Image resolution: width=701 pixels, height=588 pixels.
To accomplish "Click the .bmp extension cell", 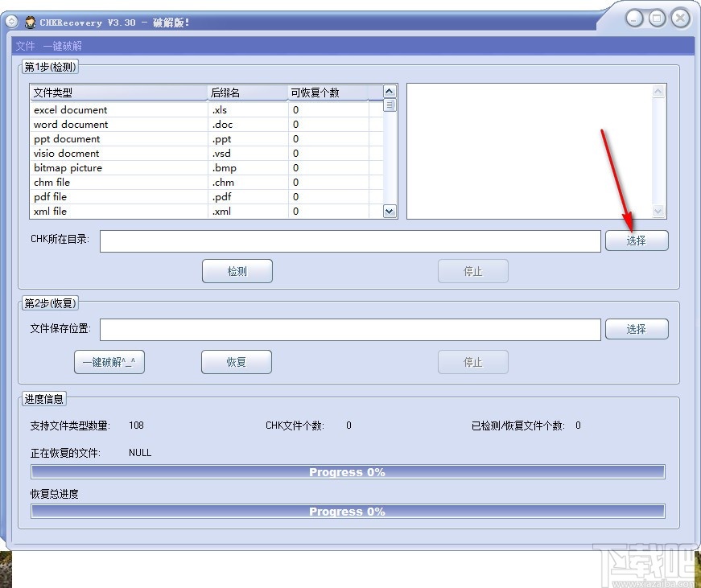I will tap(248, 168).
